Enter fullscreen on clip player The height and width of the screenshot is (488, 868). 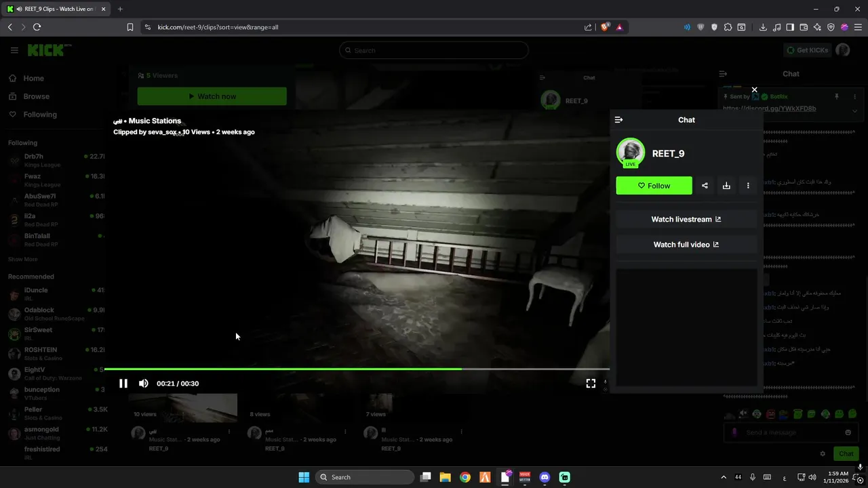pos(591,384)
